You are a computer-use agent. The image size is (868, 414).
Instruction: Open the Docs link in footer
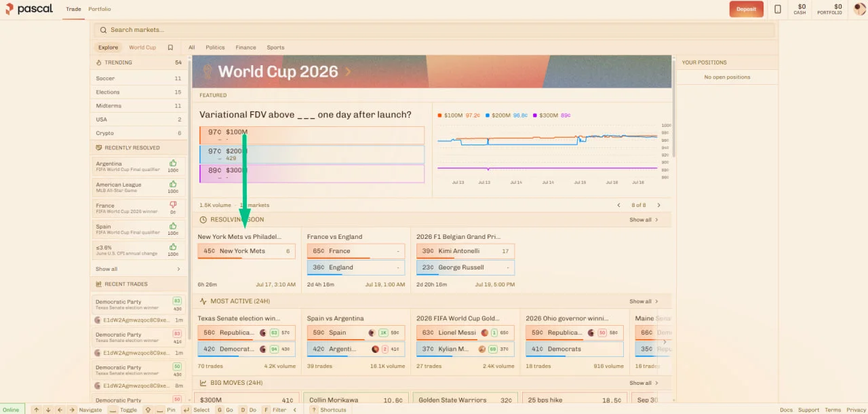(786, 410)
